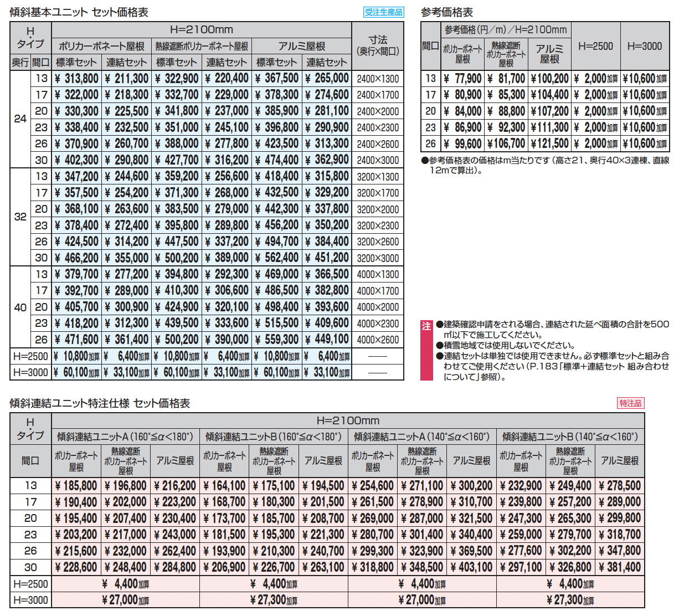Select the heading 傾斜連結ユニット特注仕様 セット価格表
Viewport: 679px width, 616px height.
[x=100, y=403]
